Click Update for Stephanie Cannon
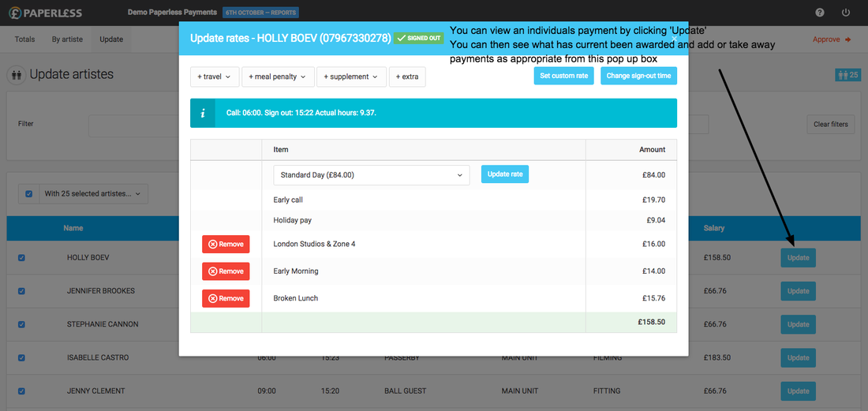The height and width of the screenshot is (411, 868). pyautogui.click(x=798, y=324)
